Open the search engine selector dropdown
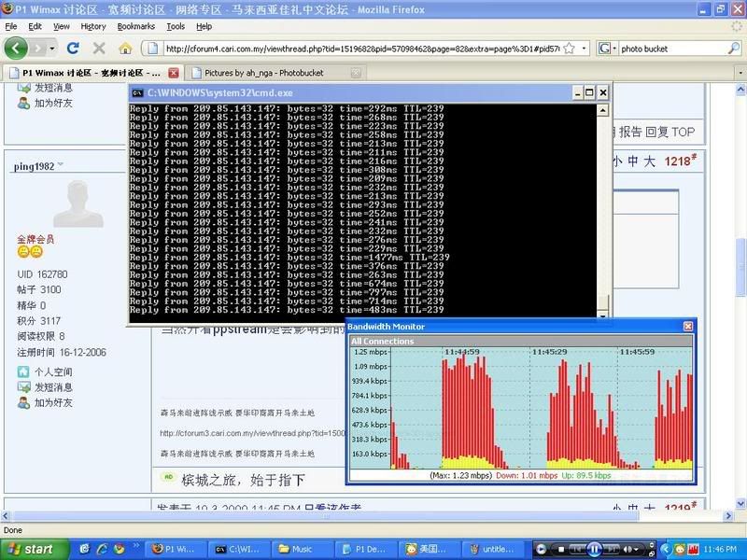Image resolution: width=747 pixels, height=560 pixels. (x=608, y=48)
